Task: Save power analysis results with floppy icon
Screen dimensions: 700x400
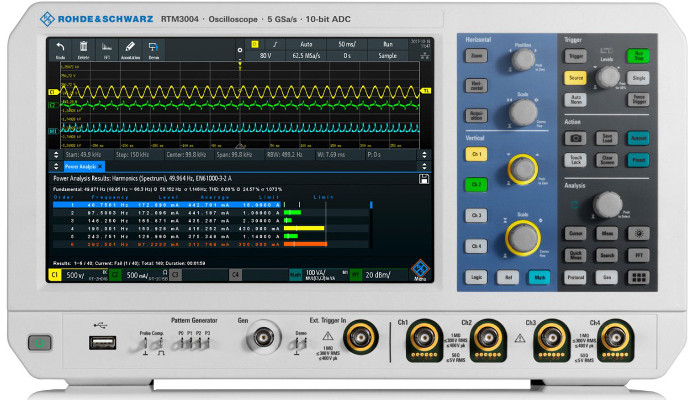Action: click(424, 178)
